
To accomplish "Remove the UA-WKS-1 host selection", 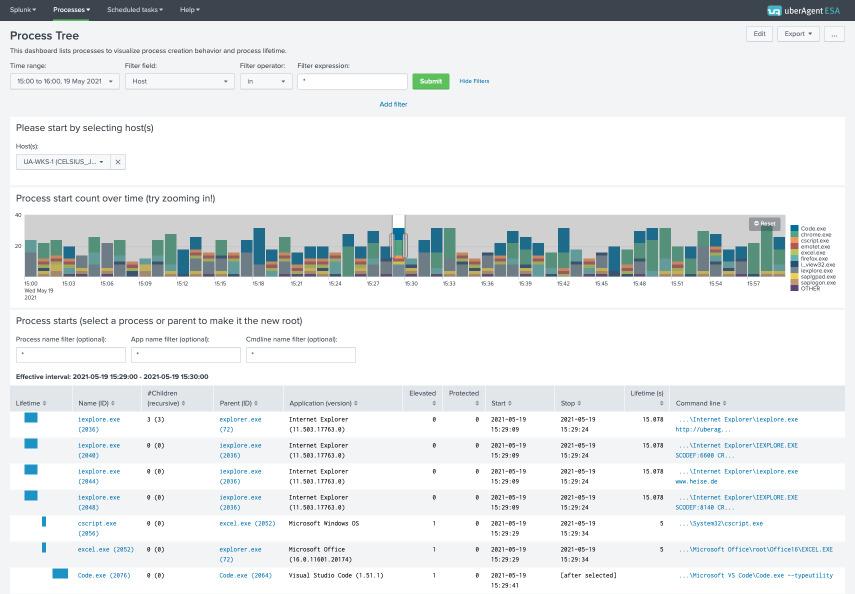I will coord(118,162).
